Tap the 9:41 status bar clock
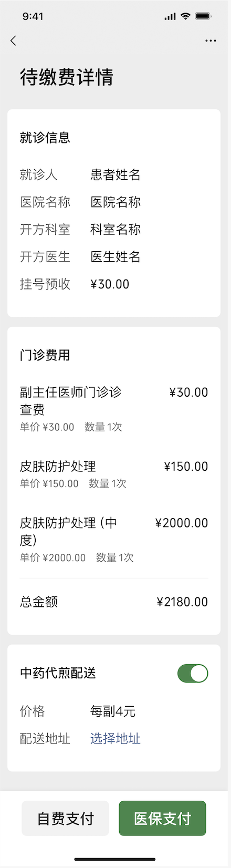Viewport: 231px width, 868px height. point(33,16)
